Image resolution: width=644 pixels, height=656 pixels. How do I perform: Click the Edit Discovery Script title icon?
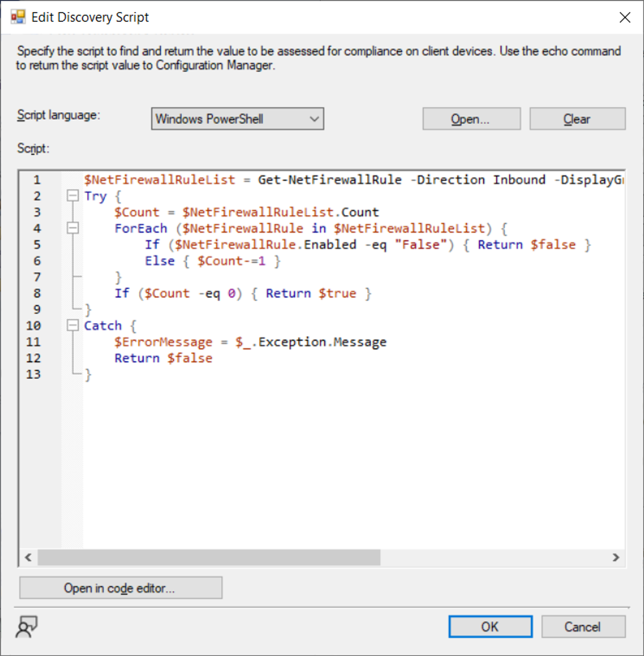[18, 17]
